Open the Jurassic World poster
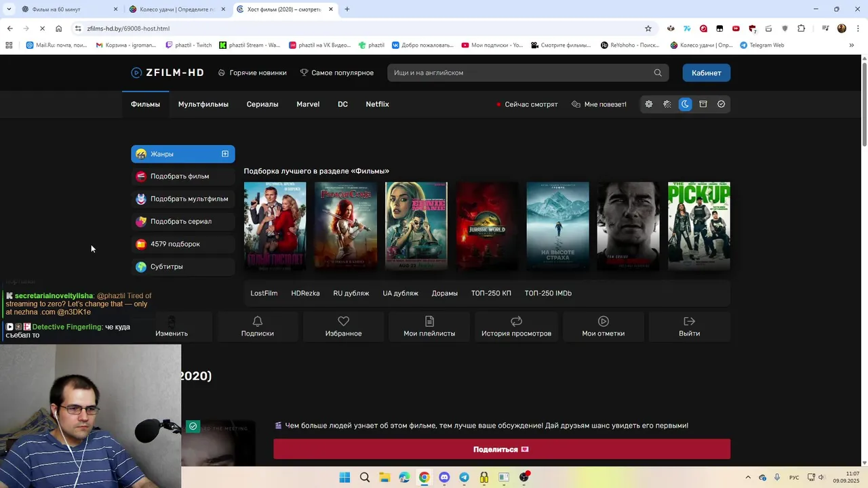The width and height of the screenshot is (868, 488). click(x=487, y=226)
